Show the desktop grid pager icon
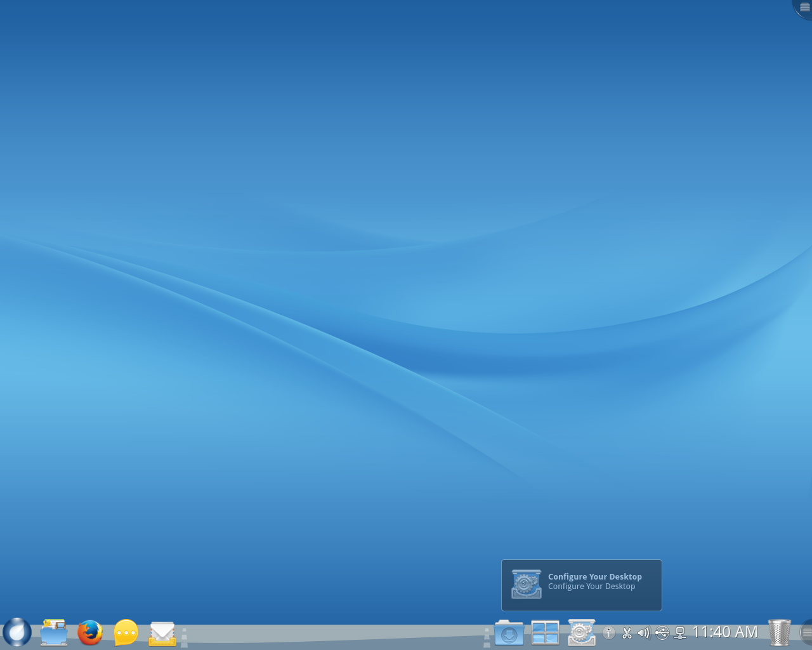The height and width of the screenshot is (650, 812). coord(545,633)
